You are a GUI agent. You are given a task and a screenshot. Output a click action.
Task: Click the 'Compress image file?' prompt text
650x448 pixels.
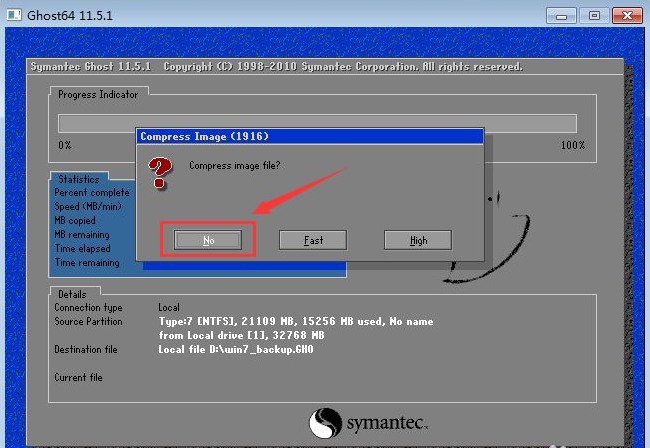click(235, 166)
